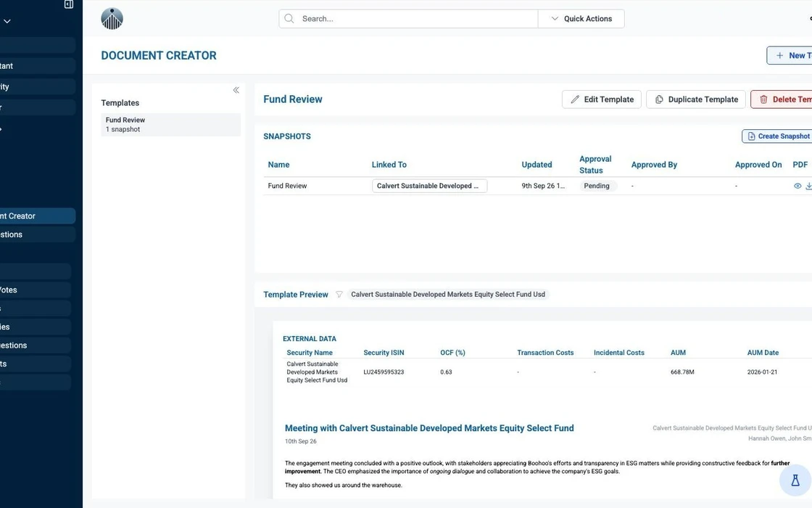This screenshot has height=508, width=812.
Task: Click the OCF value 0.63
Action: [446, 372]
